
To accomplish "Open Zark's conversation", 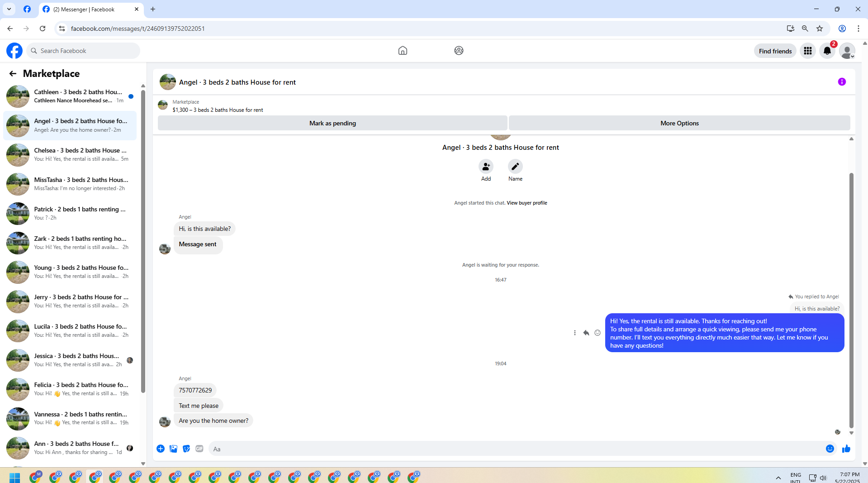I will 71,243.
